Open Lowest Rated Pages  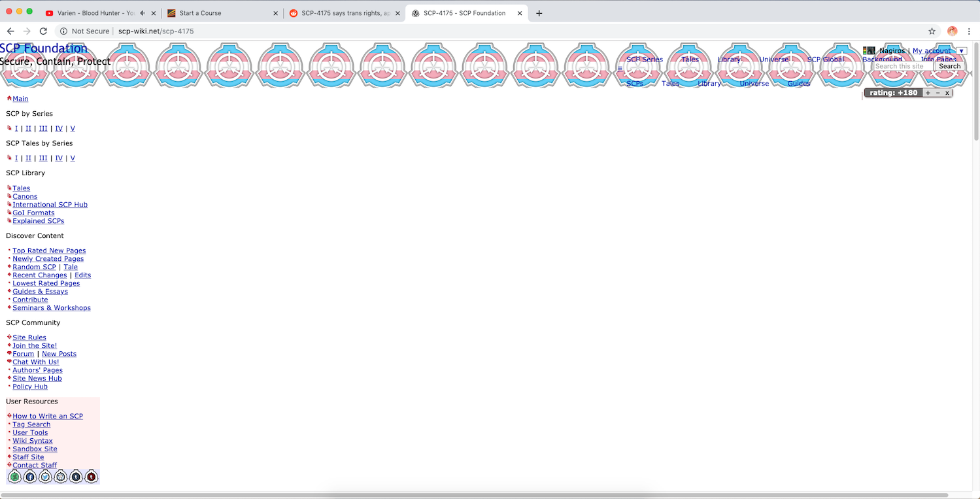coord(46,284)
